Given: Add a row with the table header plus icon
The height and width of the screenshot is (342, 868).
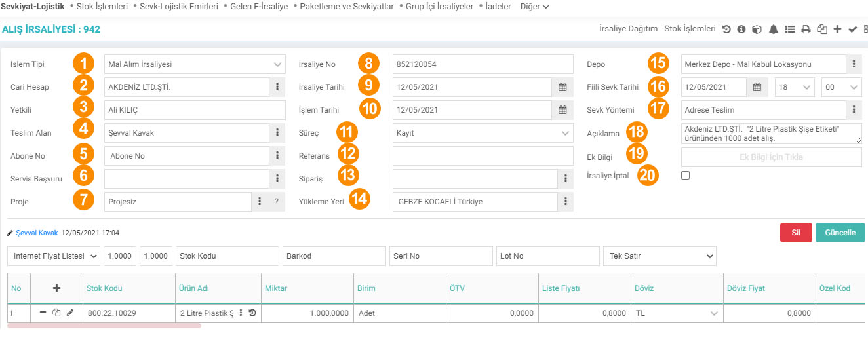Looking at the screenshot, I should click(x=56, y=288).
